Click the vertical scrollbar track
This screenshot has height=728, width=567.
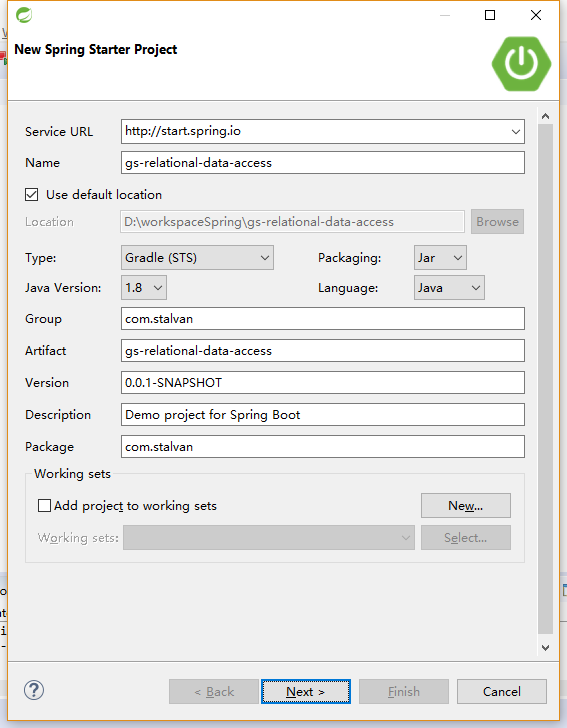pos(546,378)
